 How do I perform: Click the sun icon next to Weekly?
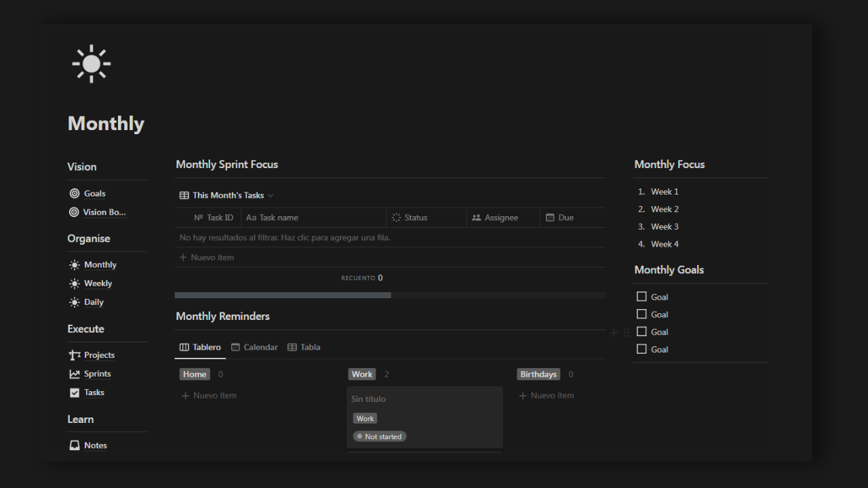(x=75, y=283)
